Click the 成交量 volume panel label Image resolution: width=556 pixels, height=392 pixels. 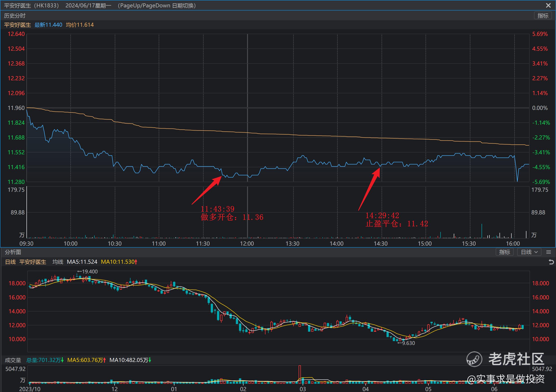pos(13,360)
